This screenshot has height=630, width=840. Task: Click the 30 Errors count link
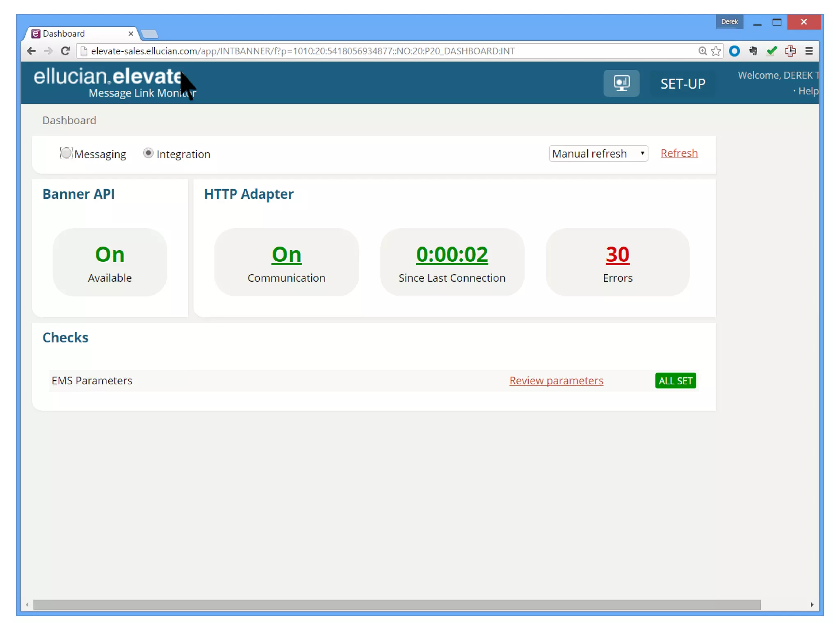(x=617, y=254)
